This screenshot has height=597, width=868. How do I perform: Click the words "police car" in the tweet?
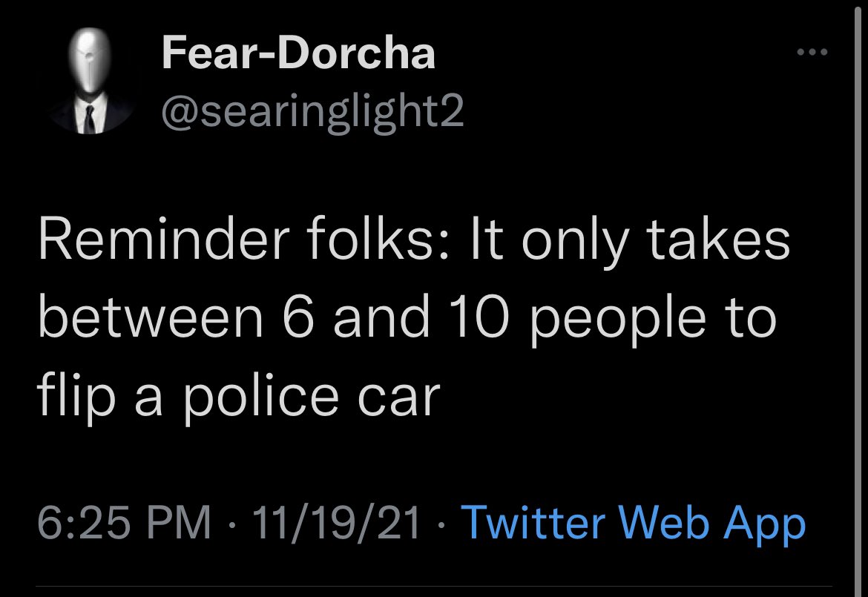(x=312, y=398)
